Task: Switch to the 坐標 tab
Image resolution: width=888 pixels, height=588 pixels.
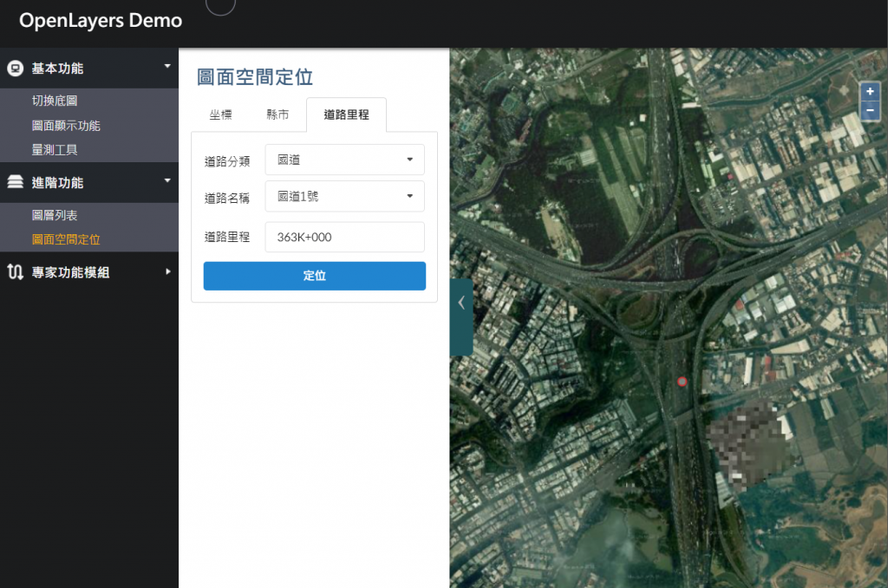Action: tap(220, 115)
